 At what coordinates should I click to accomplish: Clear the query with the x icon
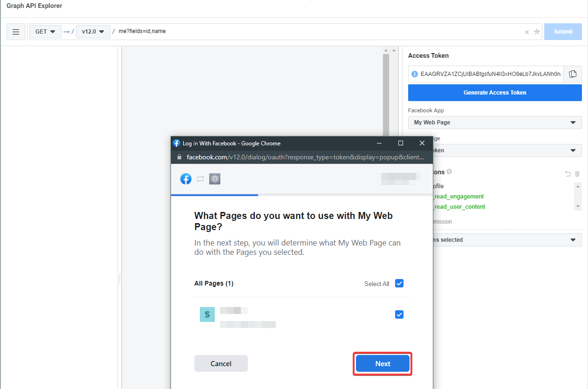coord(527,32)
